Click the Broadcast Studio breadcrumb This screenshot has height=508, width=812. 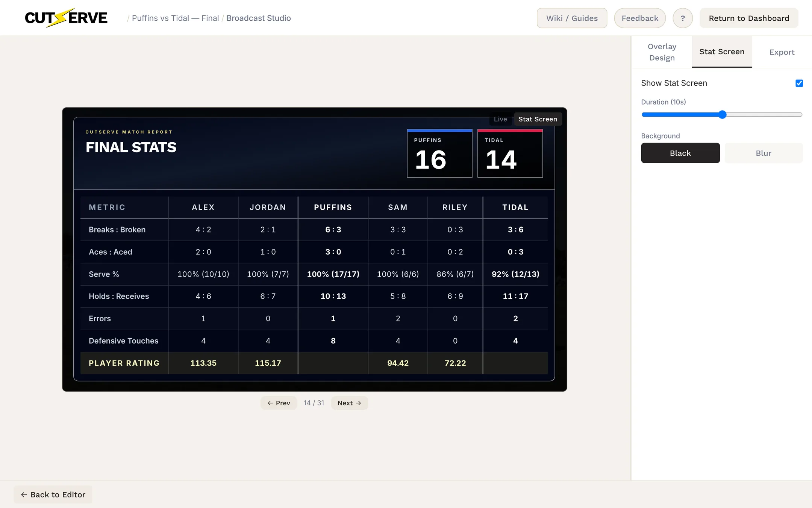pos(259,18)
